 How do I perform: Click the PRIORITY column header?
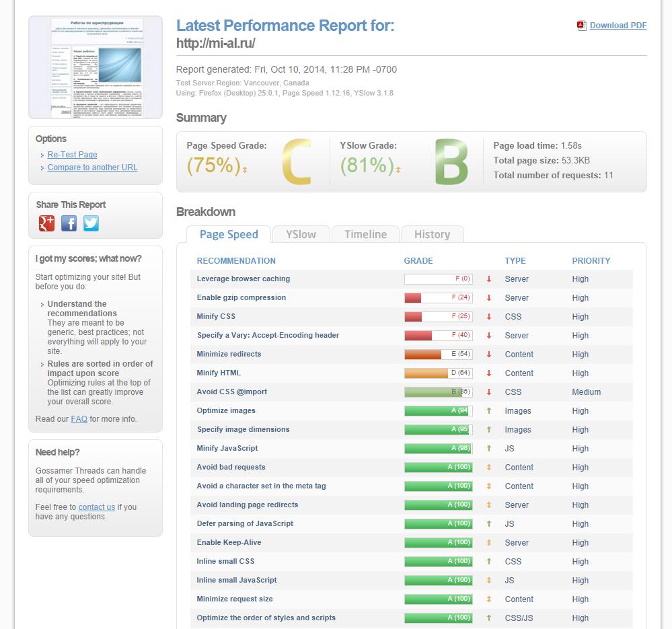(x=591, y=261)
